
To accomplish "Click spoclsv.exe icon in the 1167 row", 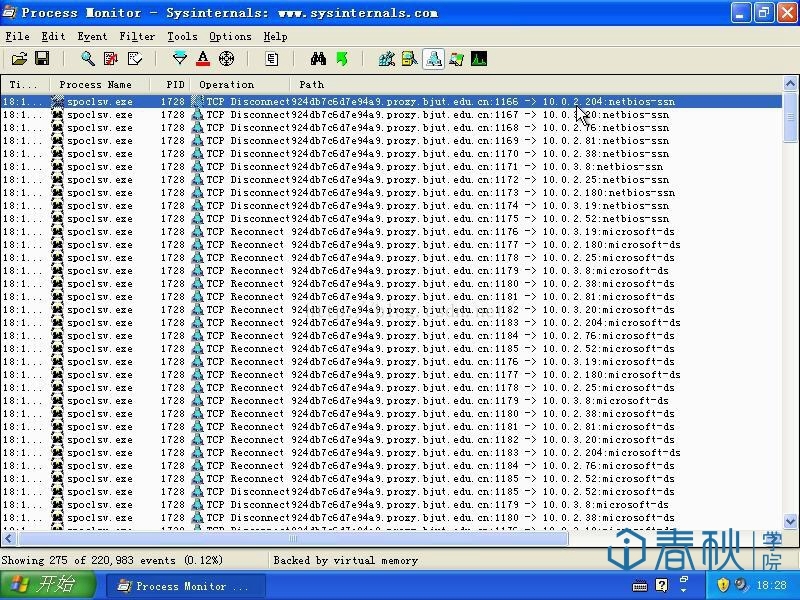I will 57,115.
